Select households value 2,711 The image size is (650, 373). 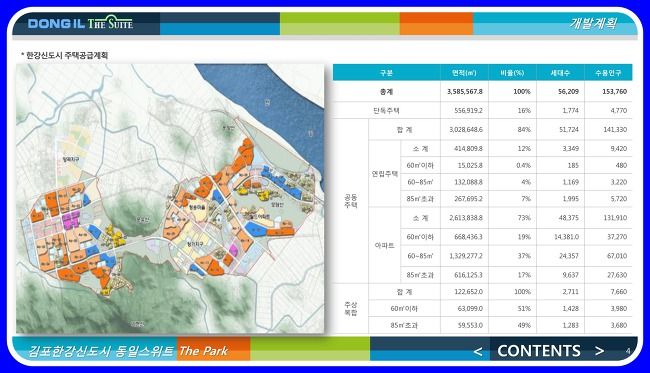tap(570, 292)
